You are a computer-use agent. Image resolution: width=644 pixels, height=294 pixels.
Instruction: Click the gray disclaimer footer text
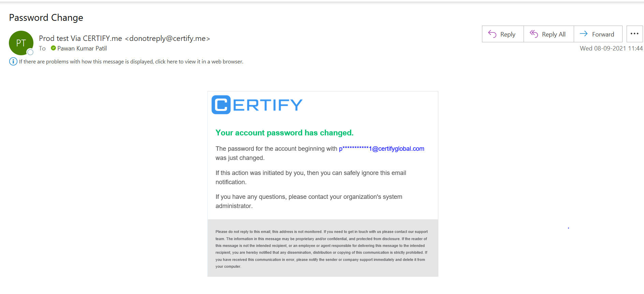click(321, 249)
